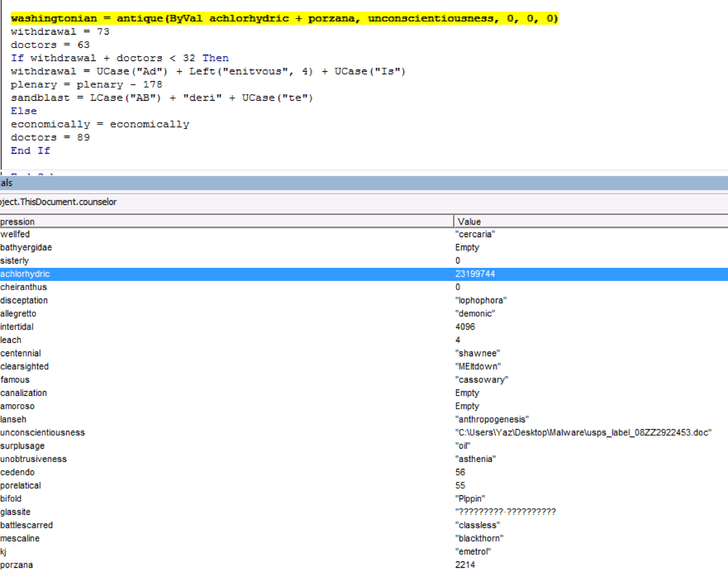Select the mescaline variable row
This screenshot has width=728, height=572.
pyautogui.click(x=364, y=538)
